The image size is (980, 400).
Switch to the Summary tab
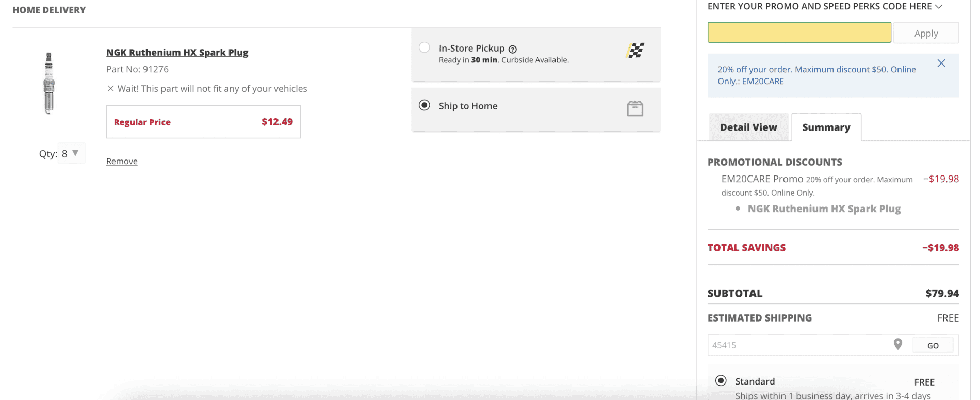(826, 127)
